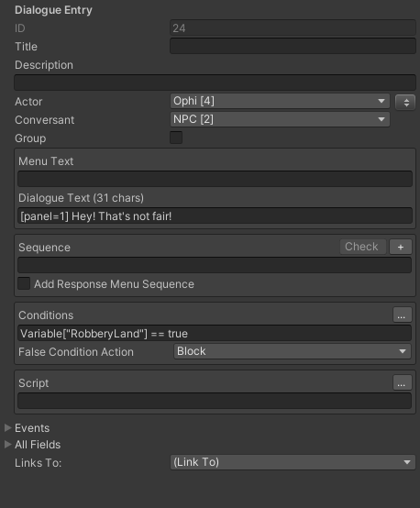Click into the Sequence text field

click(x=215, y=265)
